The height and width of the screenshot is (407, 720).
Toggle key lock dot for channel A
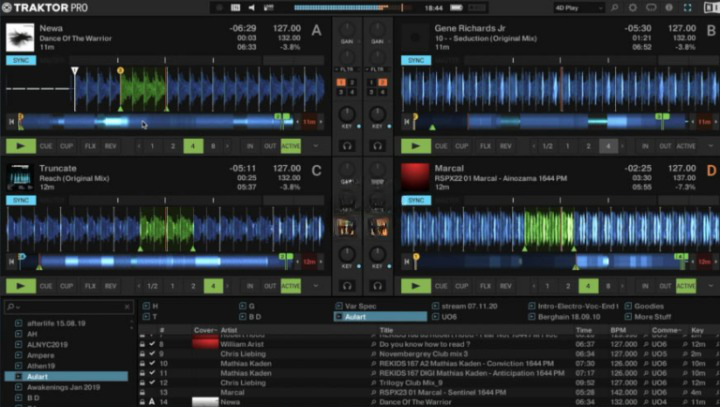(x=359, y=126)
